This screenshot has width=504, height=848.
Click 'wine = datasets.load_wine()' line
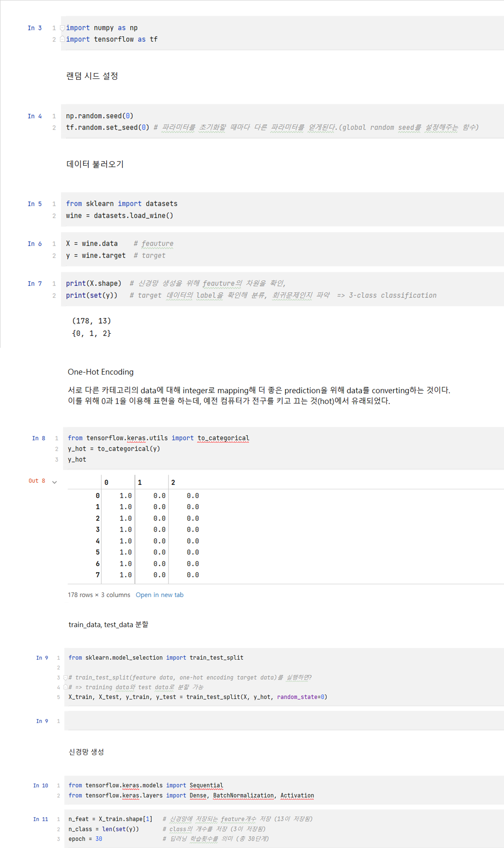click(120, 216)
